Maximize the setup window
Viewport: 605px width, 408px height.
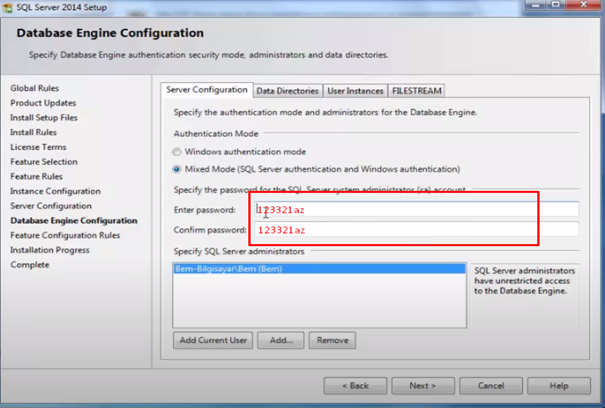(556, 5)
